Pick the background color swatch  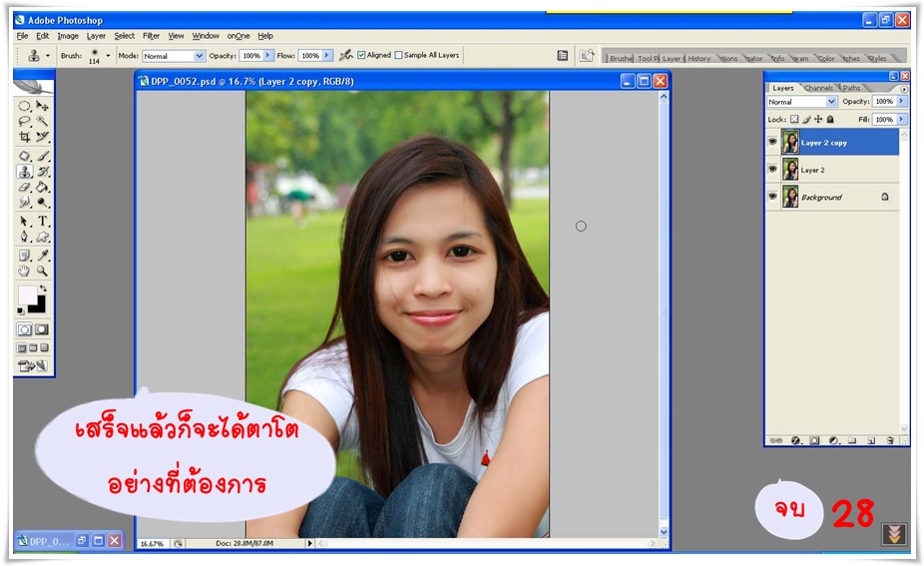tap(38, 305)
